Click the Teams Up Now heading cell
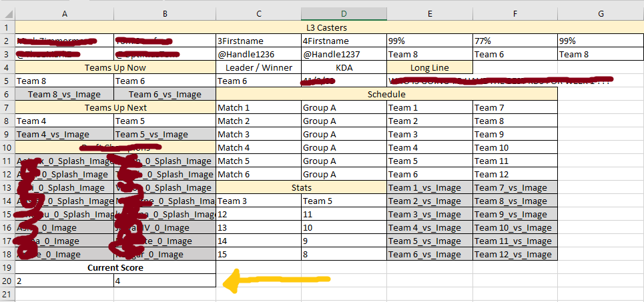This screenshot has height=302, width=644. click(115, 68)
